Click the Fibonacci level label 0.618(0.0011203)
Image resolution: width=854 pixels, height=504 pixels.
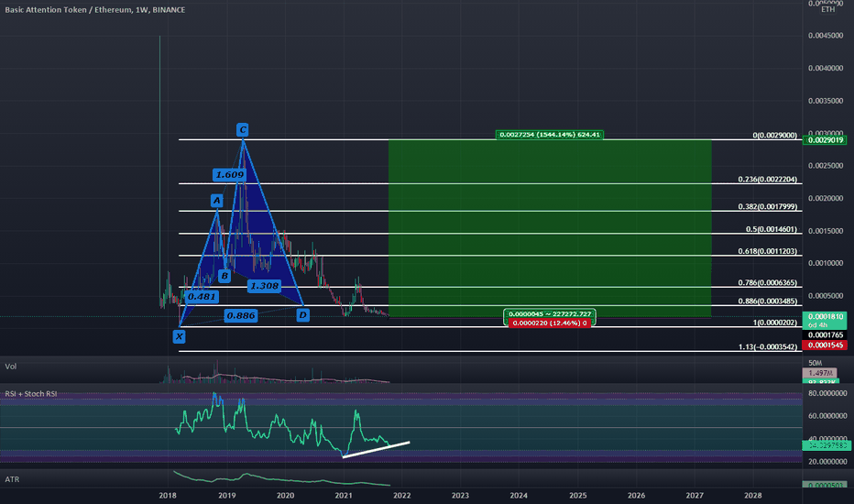(x=767, y=251)
